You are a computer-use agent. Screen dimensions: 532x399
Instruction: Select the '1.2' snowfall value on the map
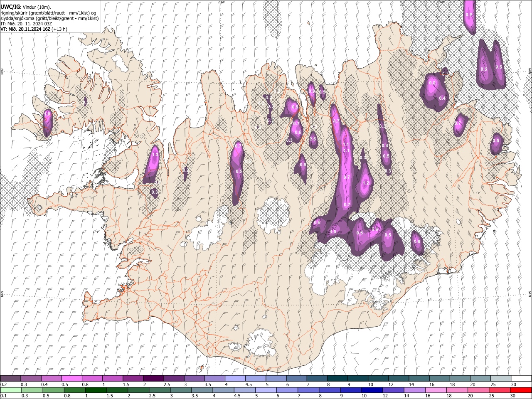tap(366, 183)
